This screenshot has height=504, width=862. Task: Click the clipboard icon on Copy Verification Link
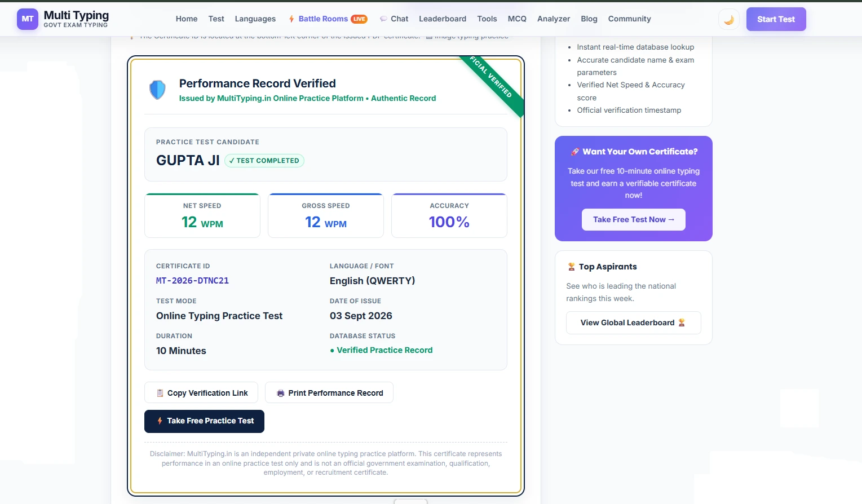click(x=160, y=393)
